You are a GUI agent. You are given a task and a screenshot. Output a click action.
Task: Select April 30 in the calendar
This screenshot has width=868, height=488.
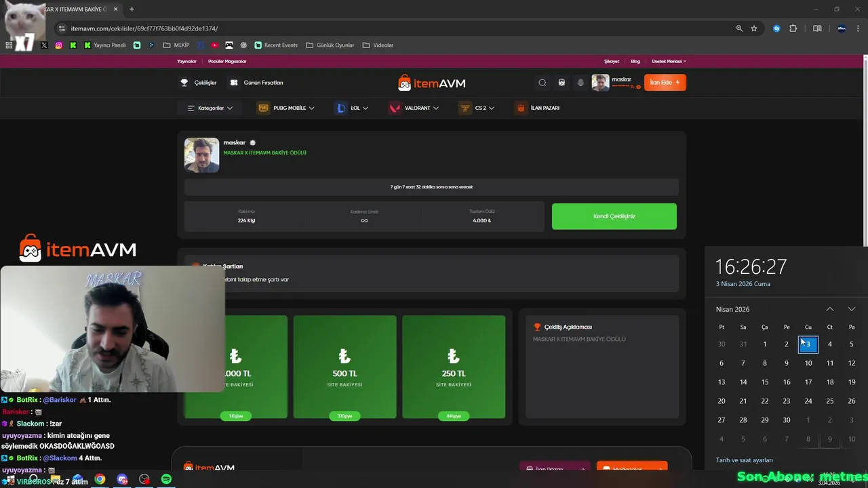[x=787, y=420]
